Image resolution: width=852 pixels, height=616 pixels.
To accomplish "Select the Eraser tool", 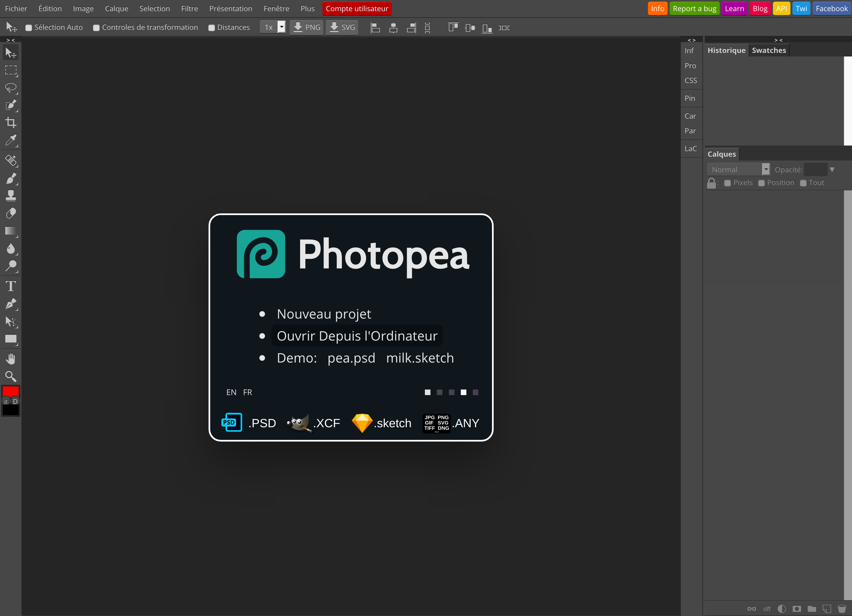I will [x=11, y=213].
